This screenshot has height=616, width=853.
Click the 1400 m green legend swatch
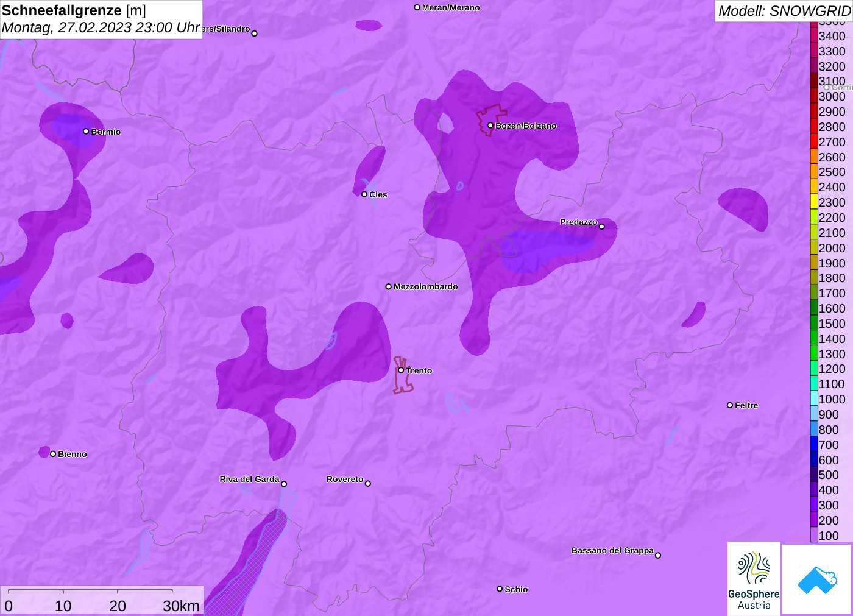(x=814, y=339)
